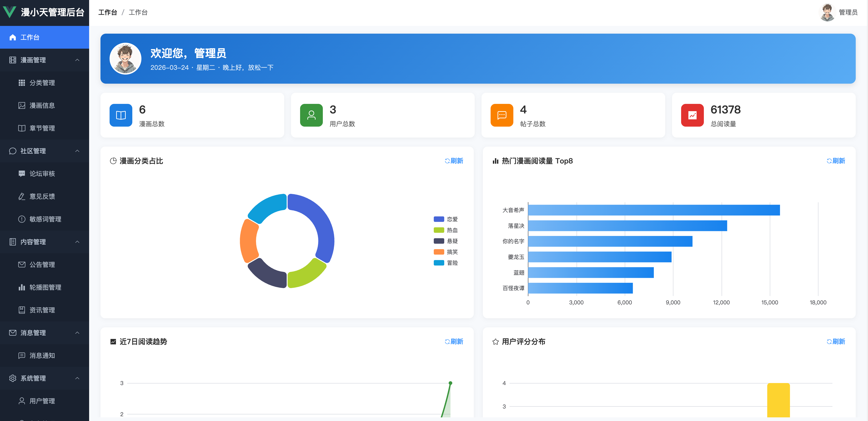Click the grid icon beside 漫画管理
The width and height of the screenshot is (868, 421).
(x=13, y=60)
